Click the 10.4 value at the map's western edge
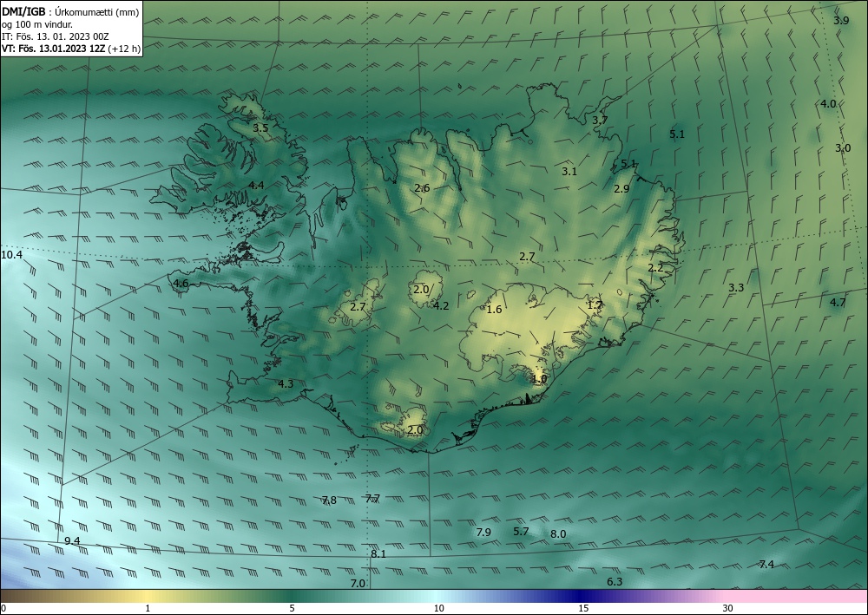This screenshot has width=868, height=615. point(11,255)
